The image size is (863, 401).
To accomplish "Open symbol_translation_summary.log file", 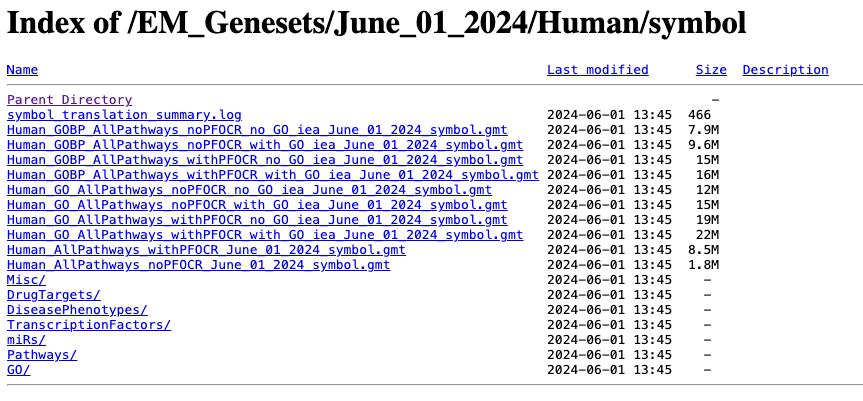I will (x=124, y=115).
